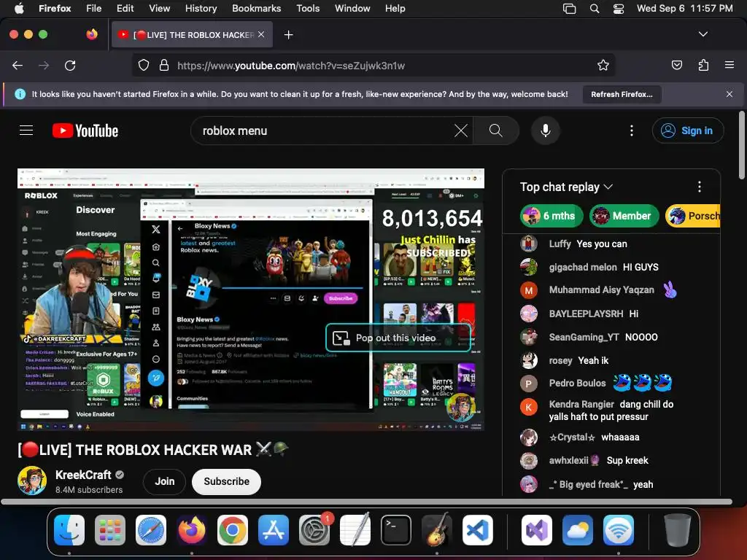Open Control Center in menu bar
Image resolution: width=747 pixels, height=560 pixels.
pos(619,9)
